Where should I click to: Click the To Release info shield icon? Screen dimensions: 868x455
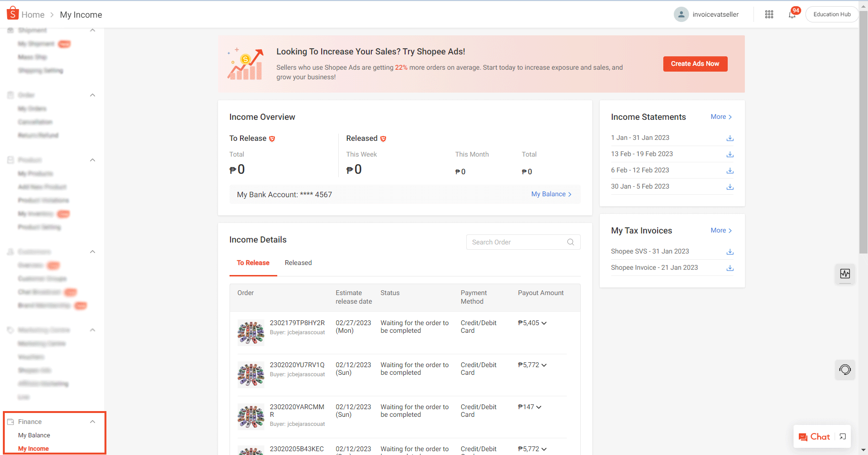(x=272, y=138)
